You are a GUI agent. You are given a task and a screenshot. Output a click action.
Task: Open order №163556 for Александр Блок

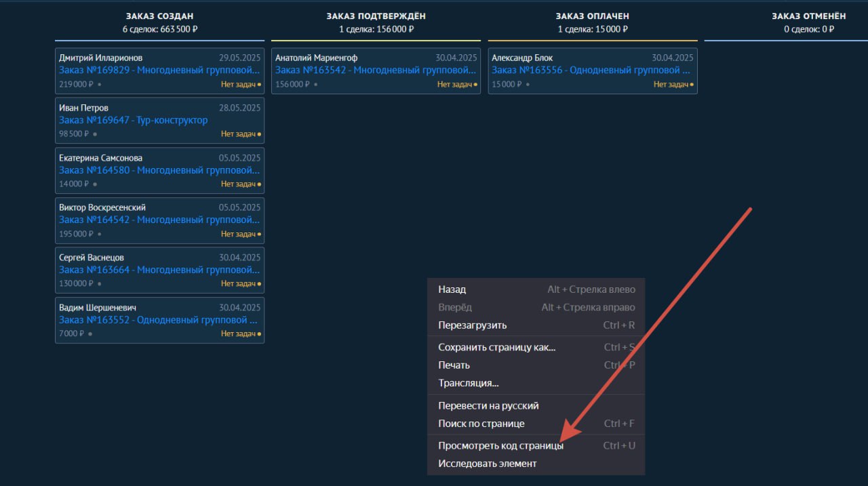(591, 70)
